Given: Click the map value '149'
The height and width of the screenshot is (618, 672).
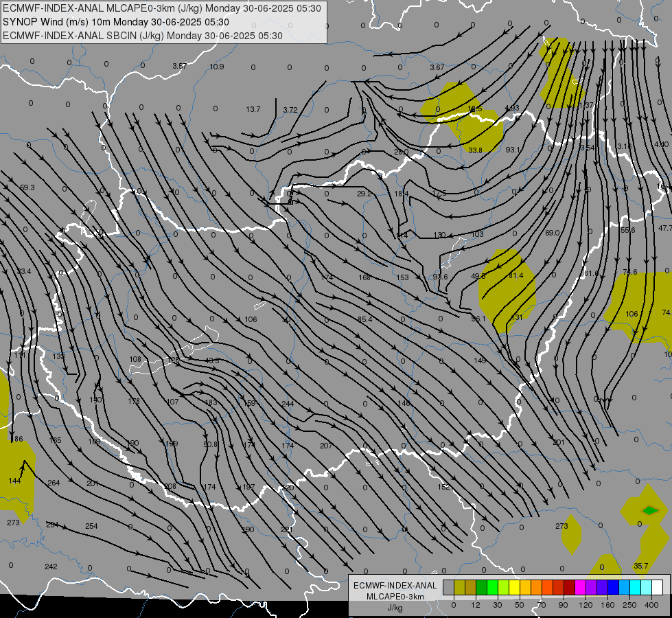Looking at the screenshot, I should 480,360.
